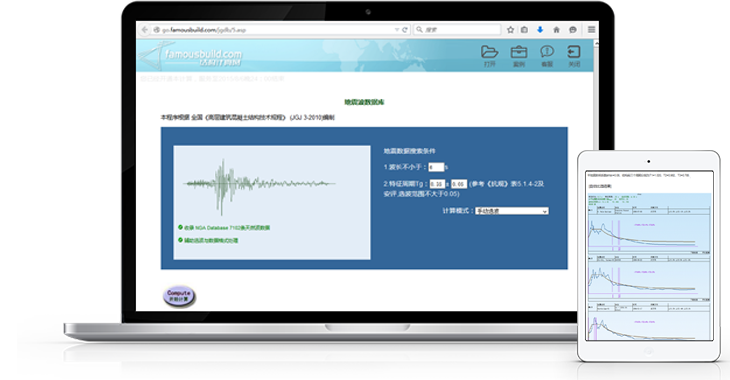The height and width of the screenshot is (380, 730).
Task: Open the bookmarks library icon
Action: pos(524,30)
